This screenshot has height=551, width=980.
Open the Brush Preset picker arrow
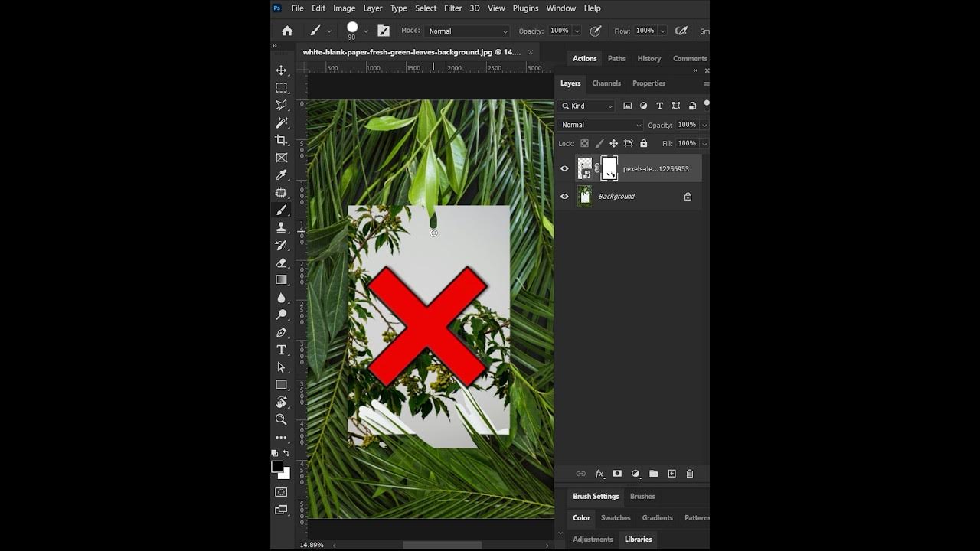[x=366, y=31]
